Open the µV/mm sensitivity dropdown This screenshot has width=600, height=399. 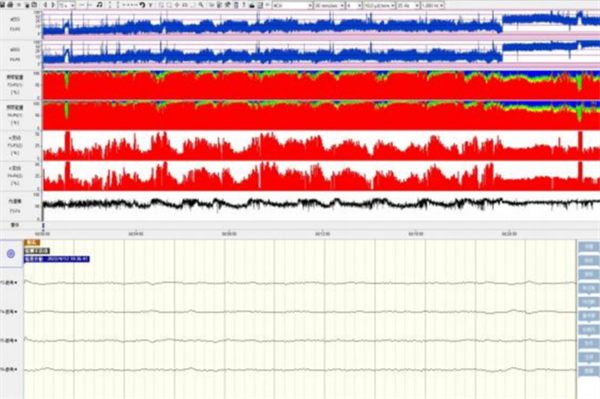click(379, 5)
